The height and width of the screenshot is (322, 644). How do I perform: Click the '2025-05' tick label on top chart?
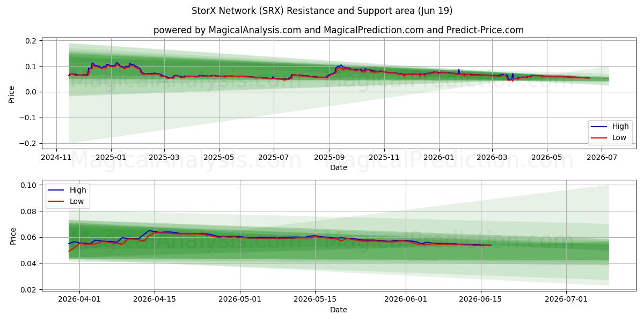click(x=219, y=158)
